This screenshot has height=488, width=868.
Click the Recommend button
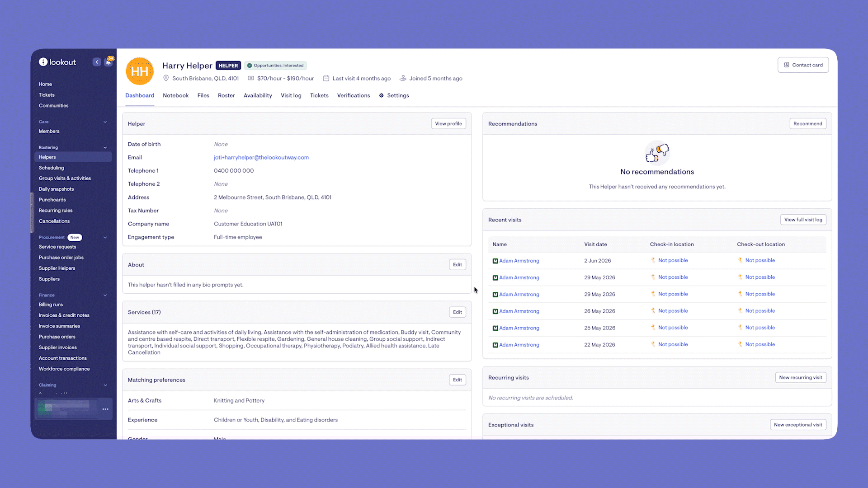(x=807, y=124)
